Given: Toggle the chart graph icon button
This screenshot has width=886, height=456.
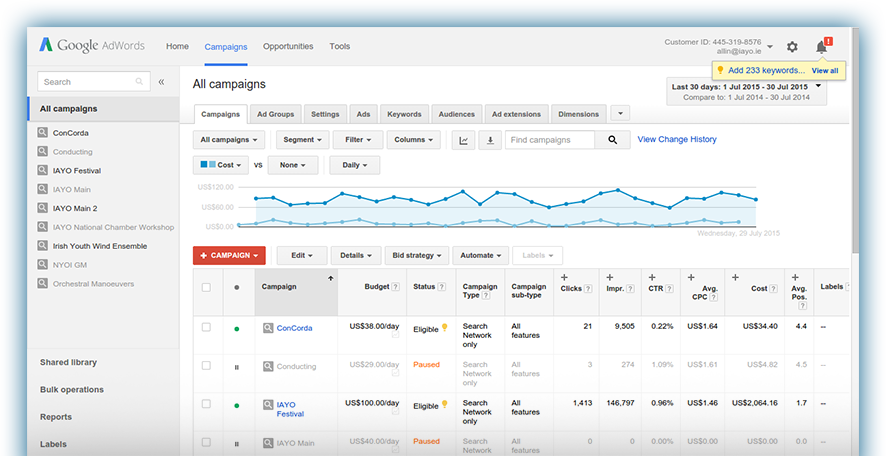Looking at the screenshot, I should coord(463,140).
